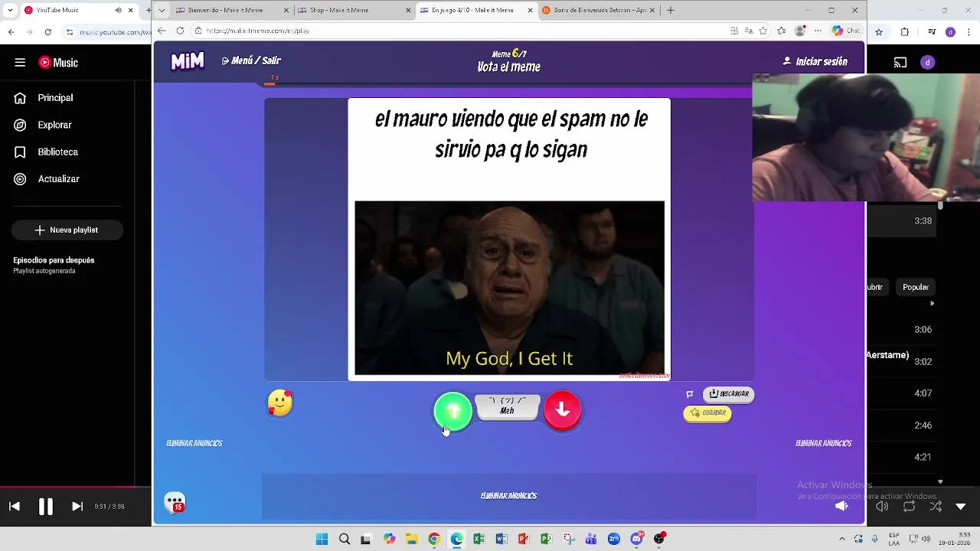
Task: Vote Meh on the meme
Action: click(x=507, y=406)
